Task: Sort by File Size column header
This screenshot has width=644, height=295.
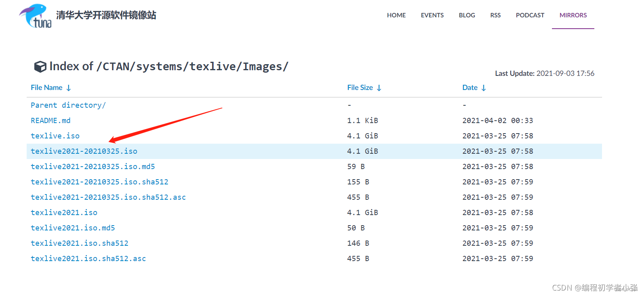Action: coord(360,88)
